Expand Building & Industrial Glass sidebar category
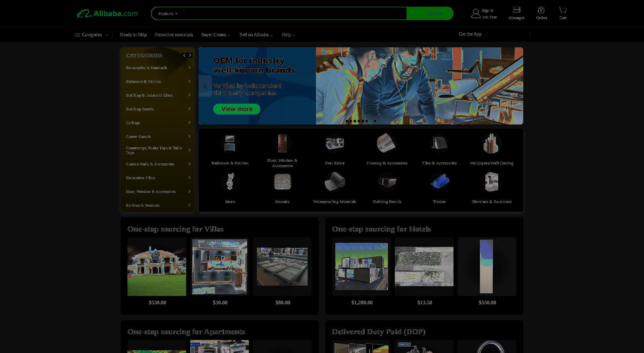This screenshot has height=353, width=644. pos(189,95)
